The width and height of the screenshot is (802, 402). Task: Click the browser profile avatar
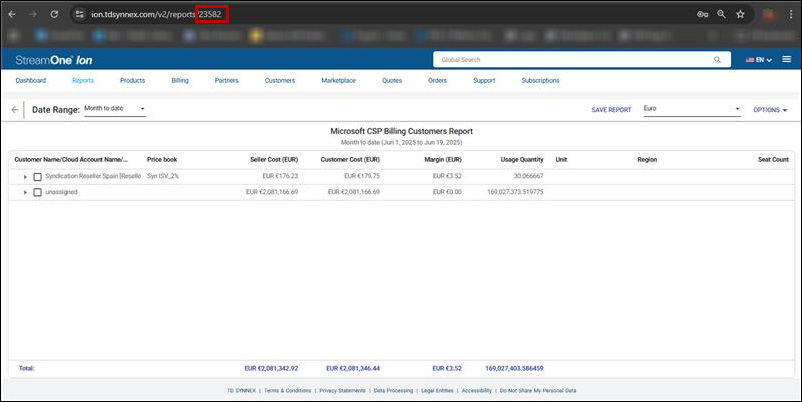pos(769,14)
